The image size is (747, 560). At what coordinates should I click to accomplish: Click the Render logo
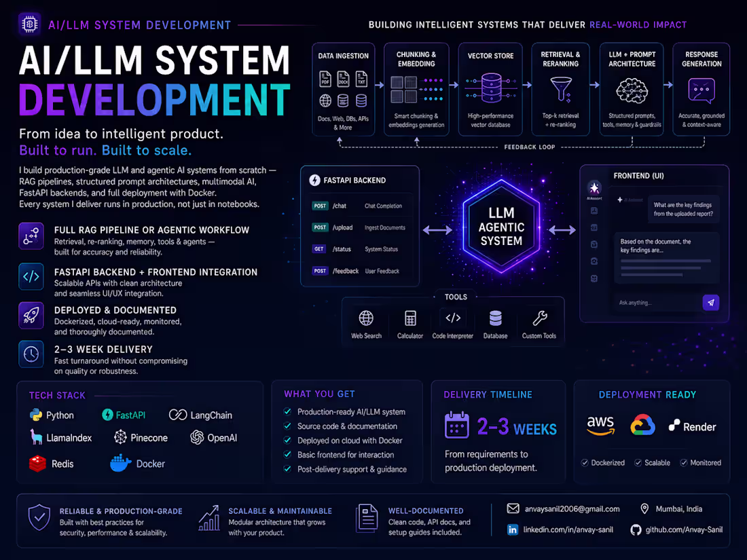(x=693, y=426)
